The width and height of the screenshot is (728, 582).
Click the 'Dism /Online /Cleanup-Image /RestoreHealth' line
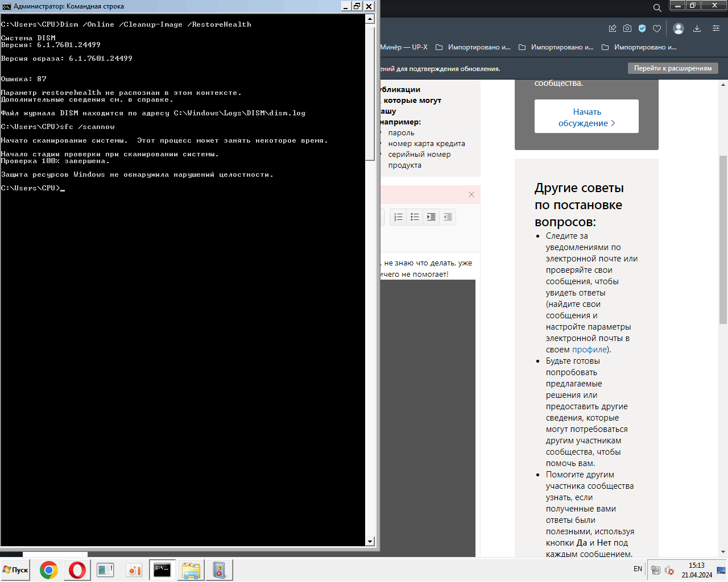click(126, 24)
